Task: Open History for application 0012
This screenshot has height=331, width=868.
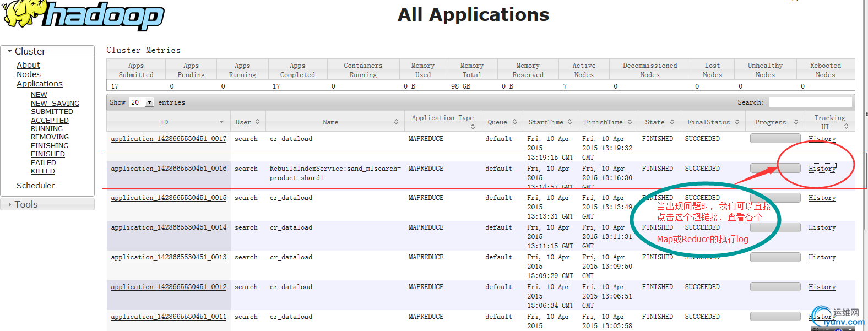Action: 822,287
